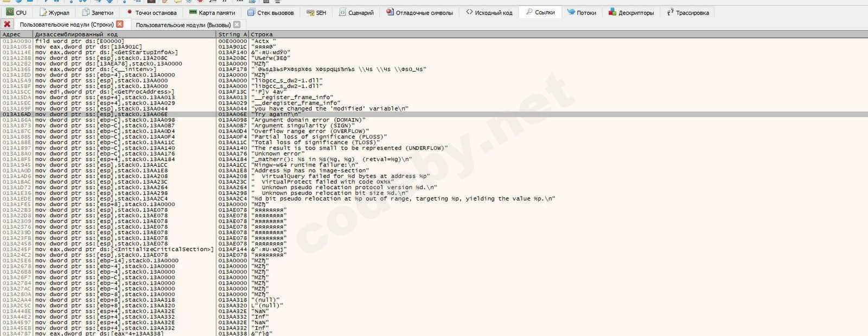The width and height of the screenshot is (868, 336).
Task: Open the Трассировка trace tab
Action: (687, 12)
